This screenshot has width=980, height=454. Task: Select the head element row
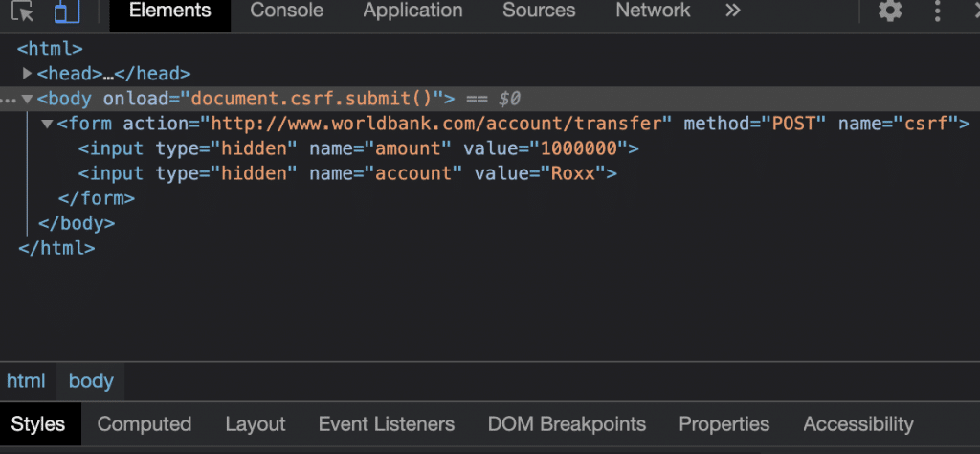pyautogui.click(x=114, y=74)
